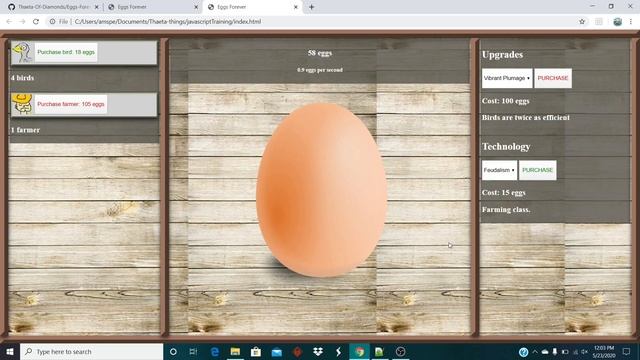Viewport: 640px width, 360px height.
Task: Open a new browser tab
Action: [311, 7]
